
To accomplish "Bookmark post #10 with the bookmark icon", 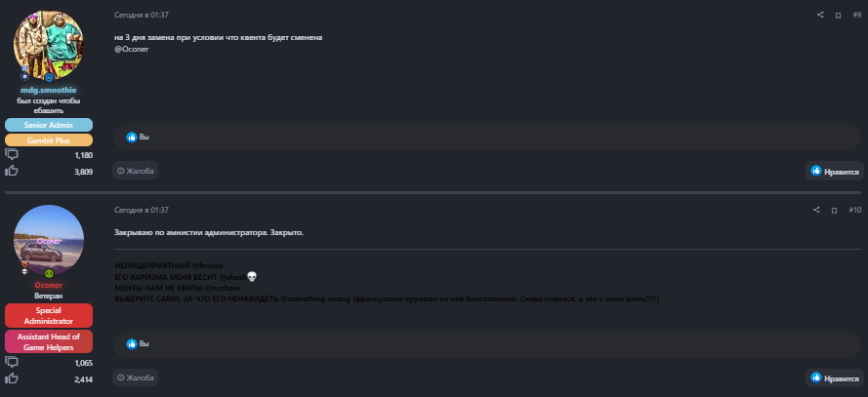I will point(835,210).
